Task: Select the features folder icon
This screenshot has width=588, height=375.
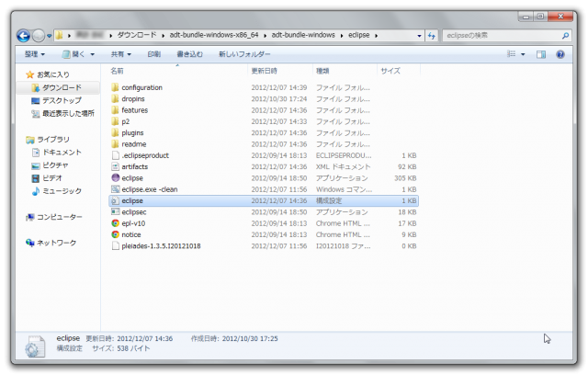Action: coord(115,110)
